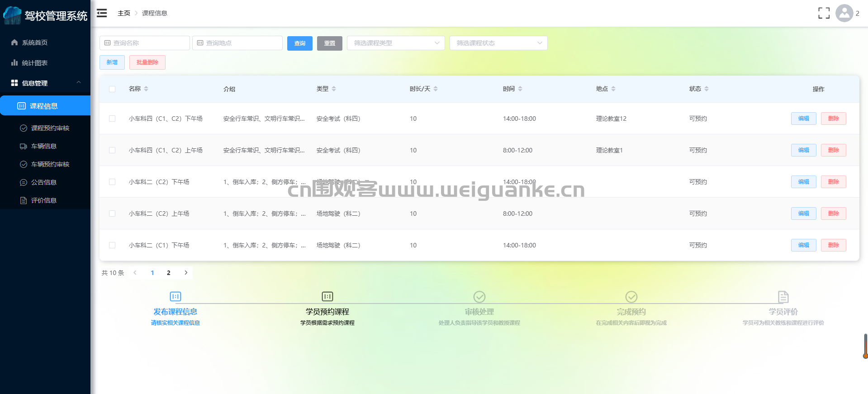Sort table by 名称 column arrows
Image resolution: width=868 pixels, height=394 pixels.
[146, 89]
